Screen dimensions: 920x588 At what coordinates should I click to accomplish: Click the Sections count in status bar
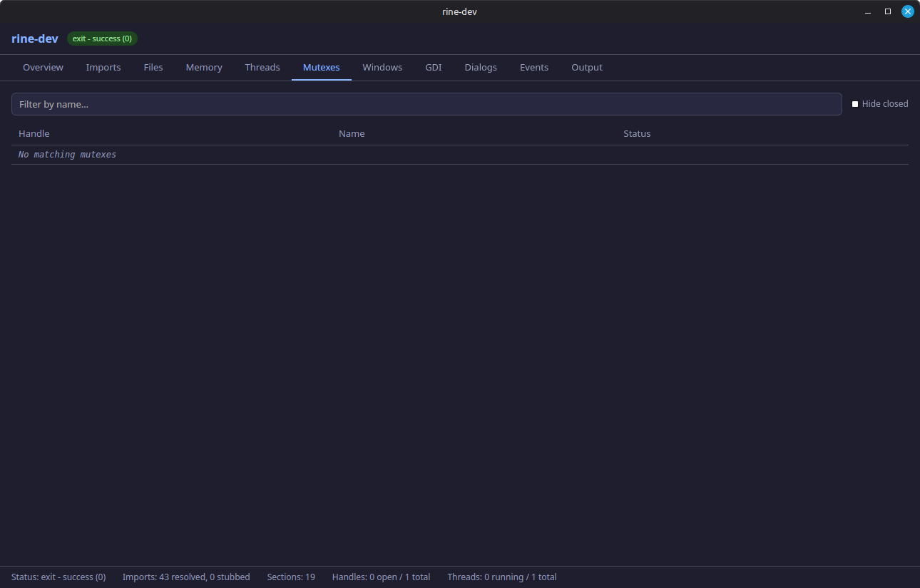pos(291,577)
